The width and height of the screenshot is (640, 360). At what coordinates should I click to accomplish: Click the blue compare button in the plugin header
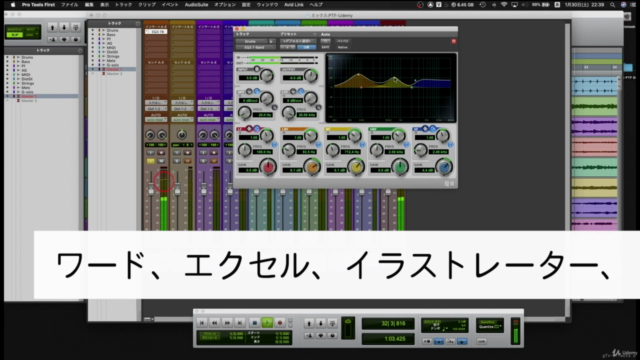306,47
